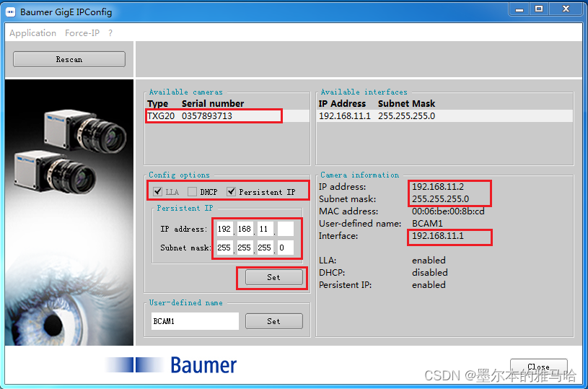
Task: Click the first subnet mask octet field
Action: (224, 248)
